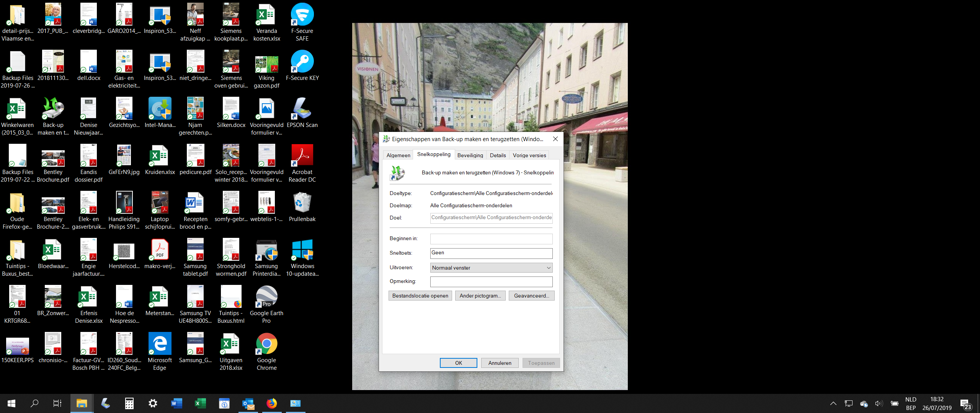Open the Vorige versies tab

(x=529, y=155)
